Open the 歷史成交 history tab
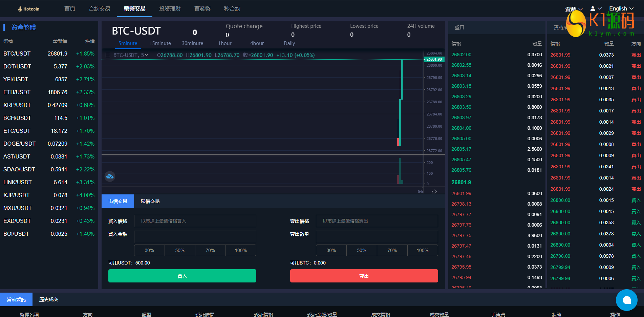 (49, 299)
